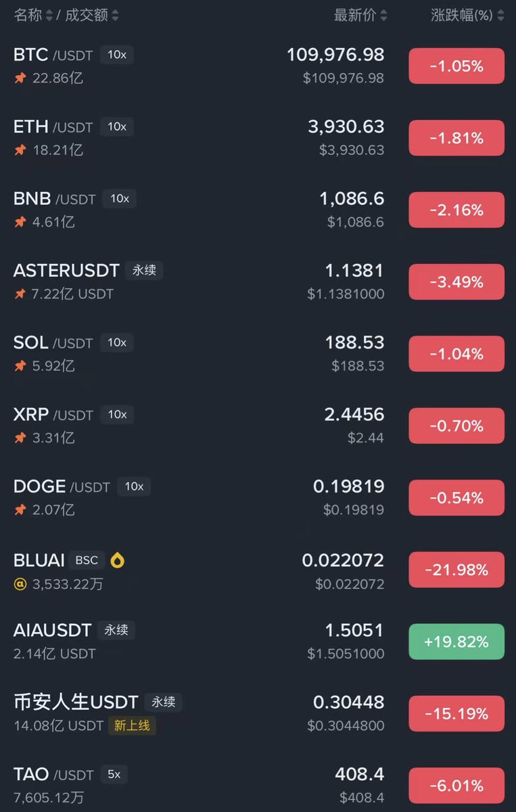The width and height of the screenshot is (516, 812).
Task: Toggle the green AIAUSDT +19.82% badge
Action: tap(456, 641)
